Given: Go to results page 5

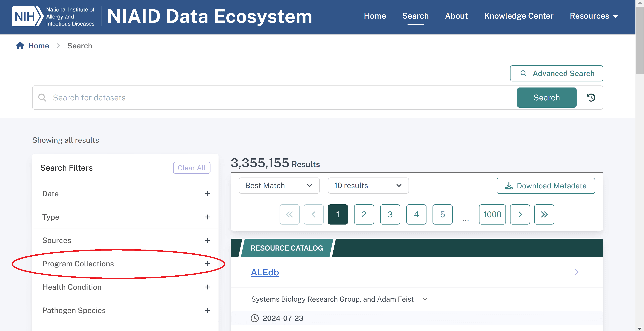Looking at the screenshot, I should pos(442,214).
